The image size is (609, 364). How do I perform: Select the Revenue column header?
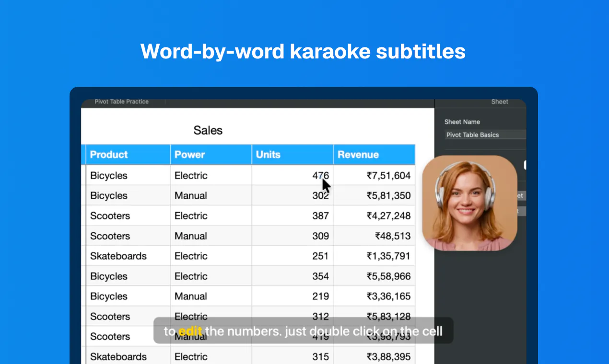(x=374, y=155)
